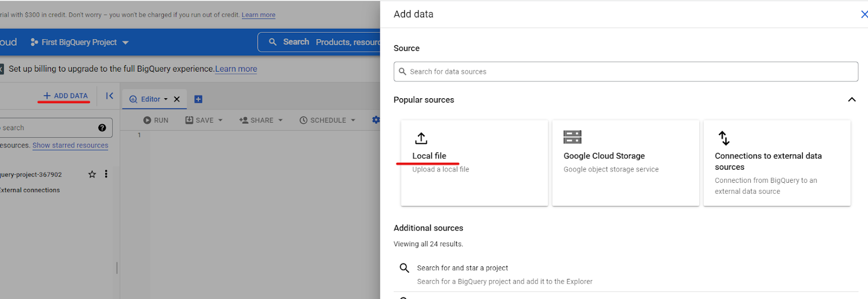Click the Local file upload icon
This screenshot has height=299, width=868.
tap(421, 138)
